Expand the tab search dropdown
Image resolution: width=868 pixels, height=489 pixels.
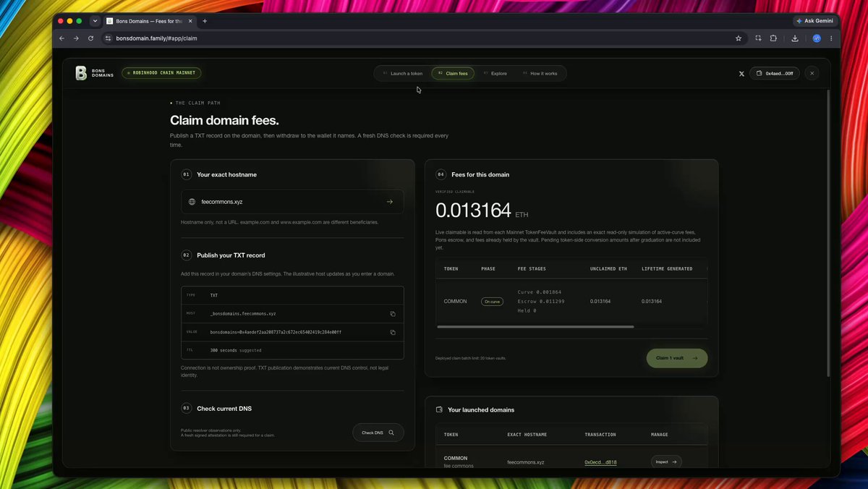[94, 21]
